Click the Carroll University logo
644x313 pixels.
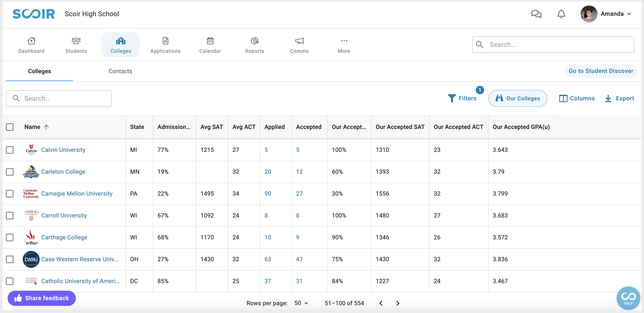click(31, 216)
